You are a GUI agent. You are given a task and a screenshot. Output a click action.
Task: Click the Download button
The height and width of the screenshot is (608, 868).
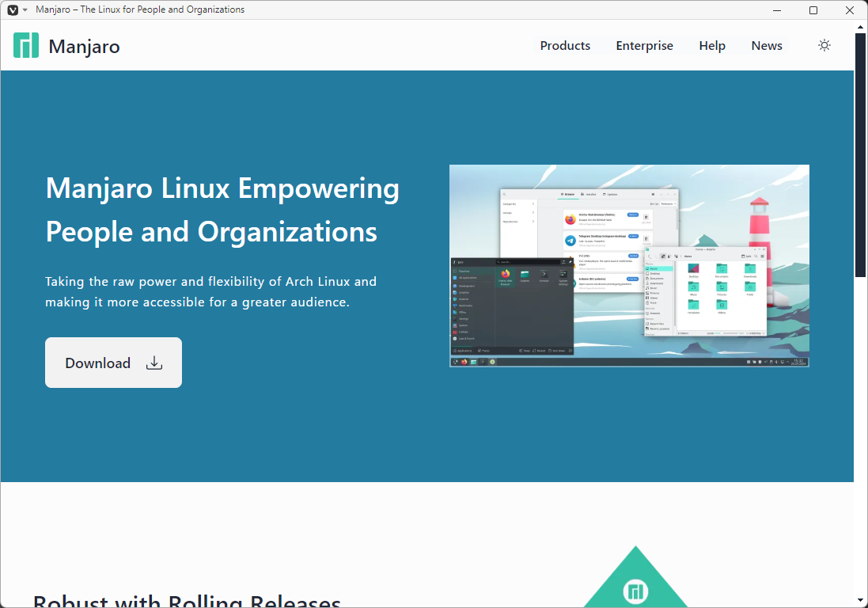point(113,363)
